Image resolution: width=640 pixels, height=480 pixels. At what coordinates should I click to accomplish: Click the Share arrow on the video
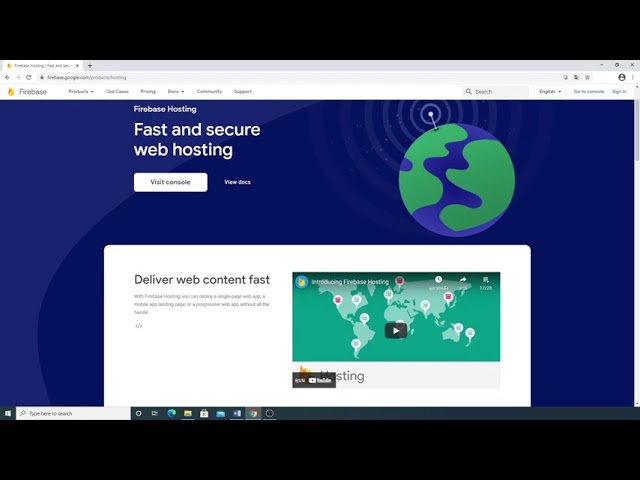point(463,280)
